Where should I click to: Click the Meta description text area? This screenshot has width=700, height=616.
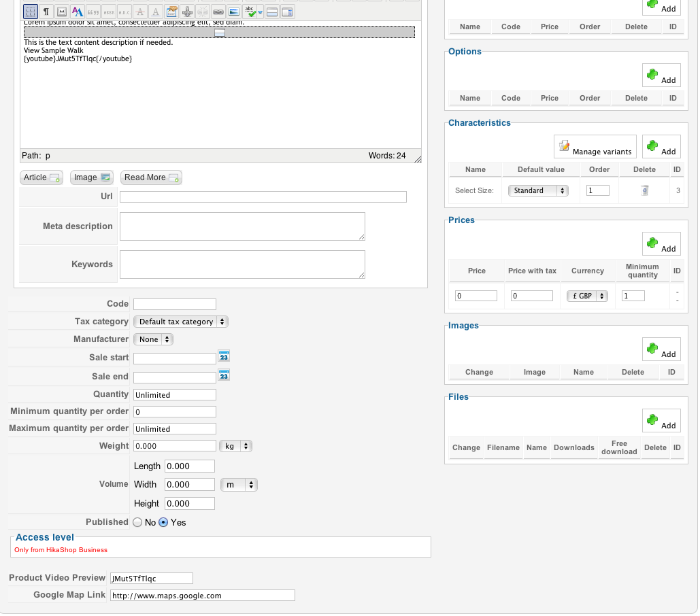[242, 226]
